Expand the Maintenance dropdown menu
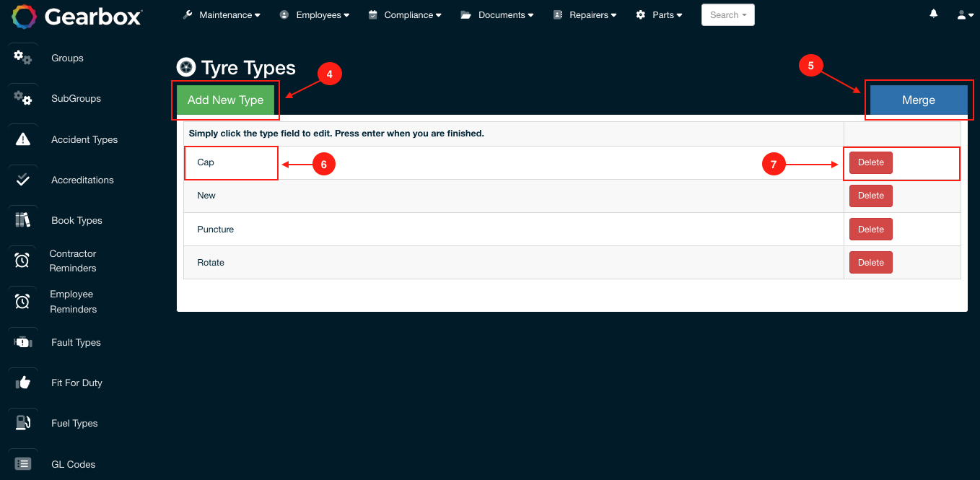 click(x=222, y=15)
